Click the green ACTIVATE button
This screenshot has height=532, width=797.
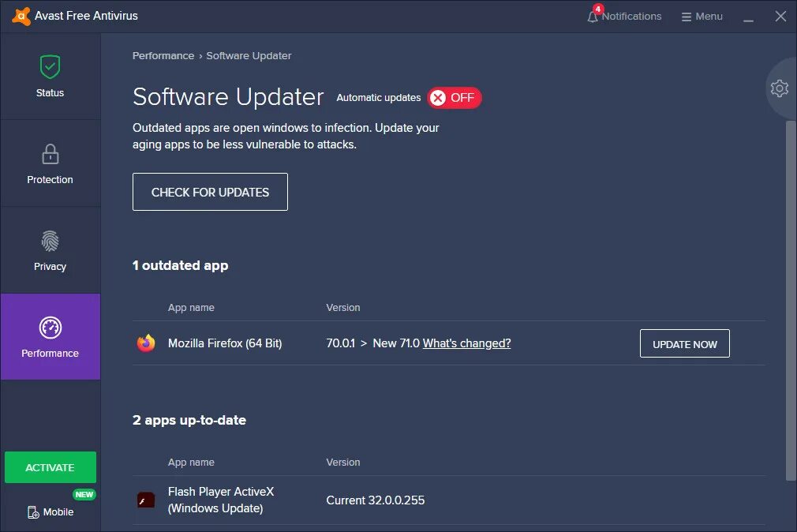(51, 467)
